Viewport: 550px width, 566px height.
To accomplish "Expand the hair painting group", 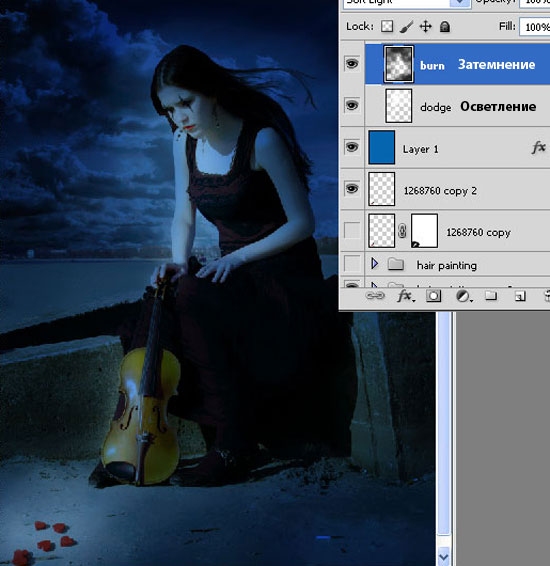I will pyautogui.click(x=374, y=264).
